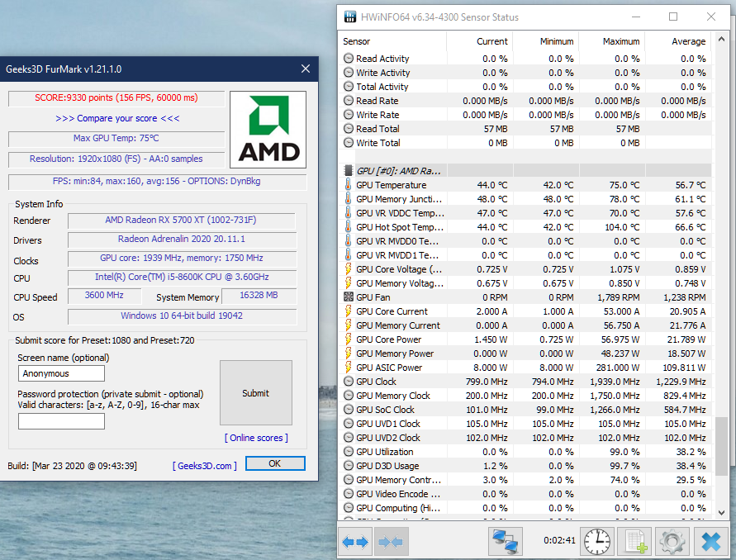Click the HWiNFO scrollbar up arrow
This screenshot has height=560, width=736.
721,40
